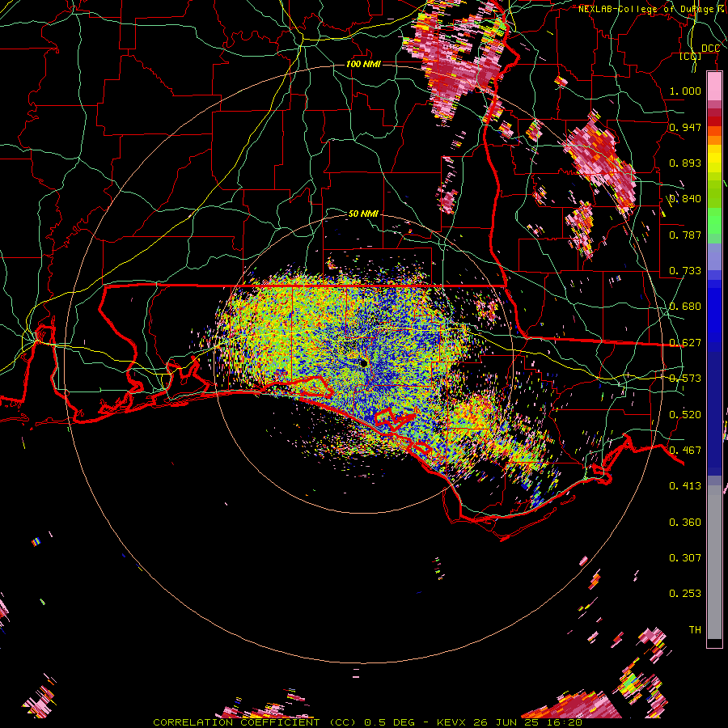Image resolution: width=728 pixels, height=728 pixels.
Task: Click the TH threshold label on the legend
Action: point(695,630)
